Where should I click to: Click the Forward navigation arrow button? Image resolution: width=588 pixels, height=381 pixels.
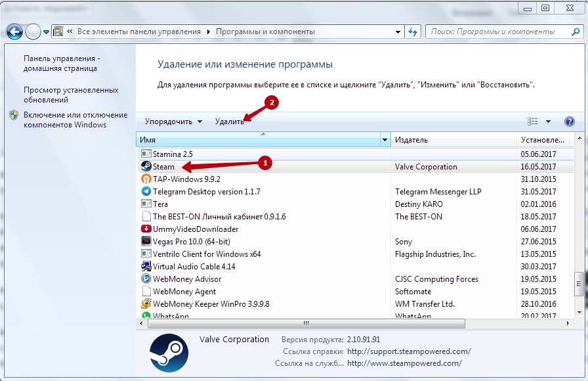tap(33, 32)
